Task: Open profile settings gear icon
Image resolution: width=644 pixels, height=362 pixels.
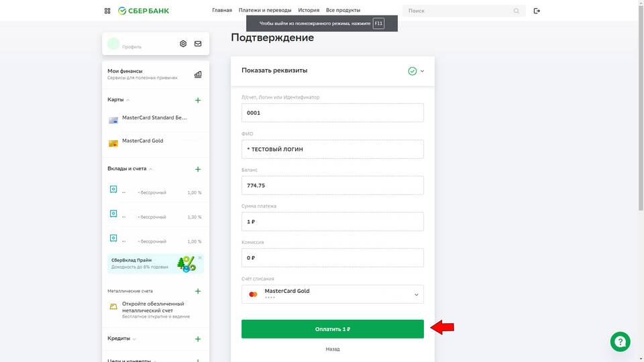Action: [x=183, y=44]
